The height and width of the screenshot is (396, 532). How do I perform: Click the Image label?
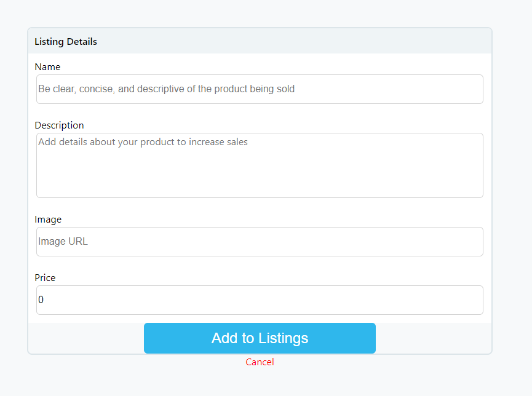click(x=48, y=219)
